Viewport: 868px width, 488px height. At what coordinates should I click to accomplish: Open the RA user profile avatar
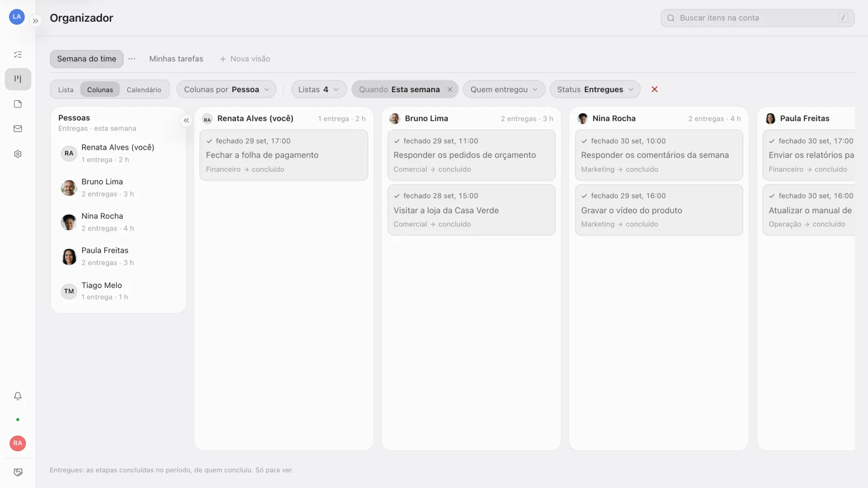(18, 443)
